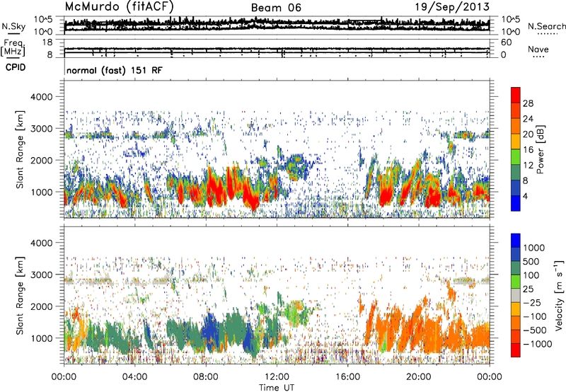The width and height of the screenshot is (566, 392).
Task: Click the '20:00' time axis tick label
Action: click(418, 377)
